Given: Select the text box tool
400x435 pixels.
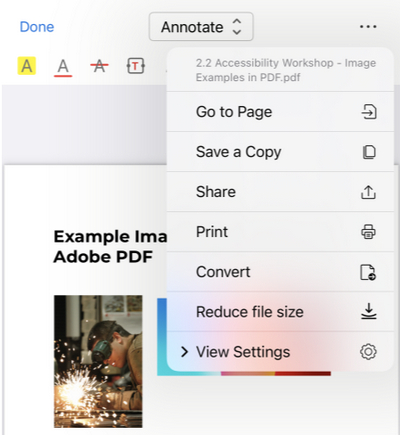Looking at the screenshot, I should tap(136, 66).
